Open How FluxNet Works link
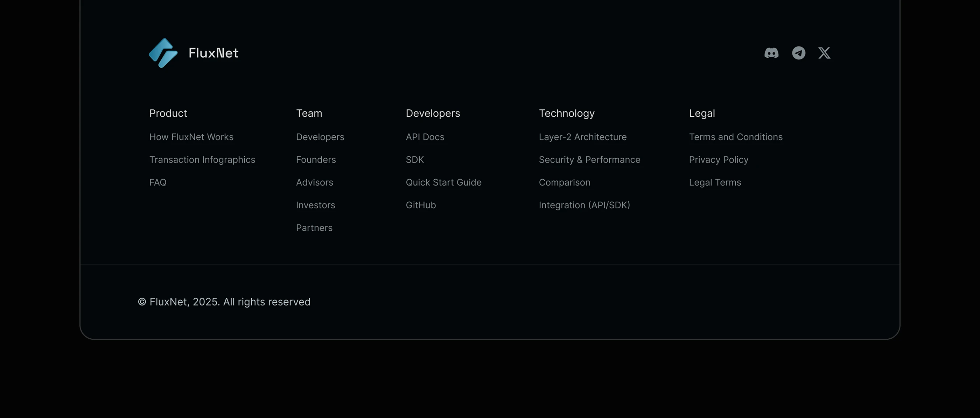Image resolution: width=980 pixels, height=418 pixels. (x=191, y=137)
